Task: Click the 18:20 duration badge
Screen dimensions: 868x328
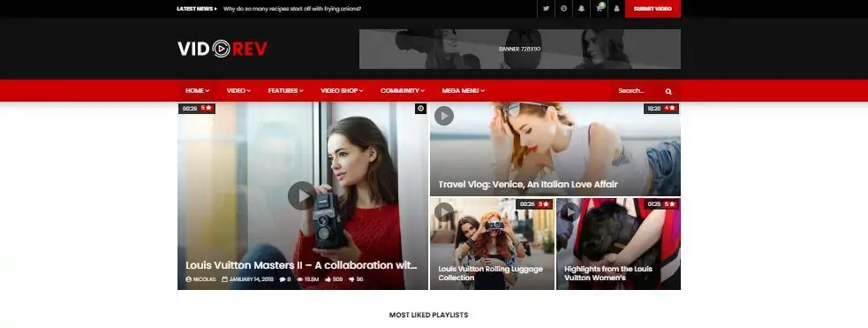Action: click(x=653, y=109)
